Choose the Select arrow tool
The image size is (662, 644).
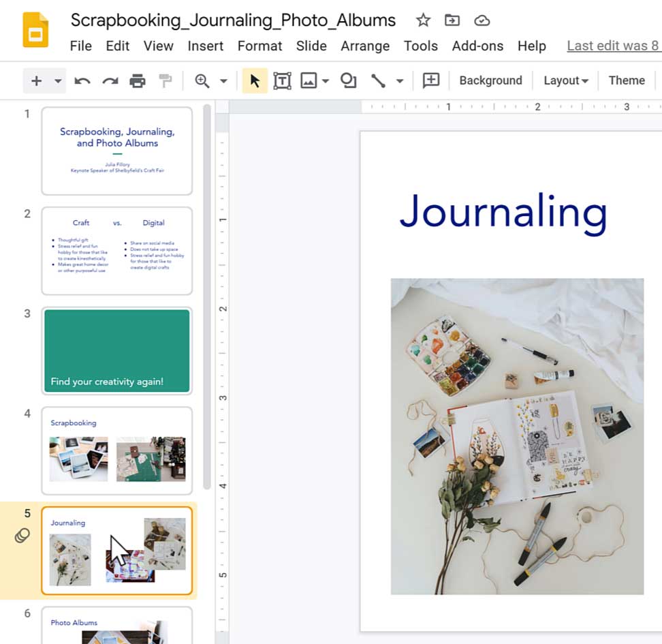point(255,80)
